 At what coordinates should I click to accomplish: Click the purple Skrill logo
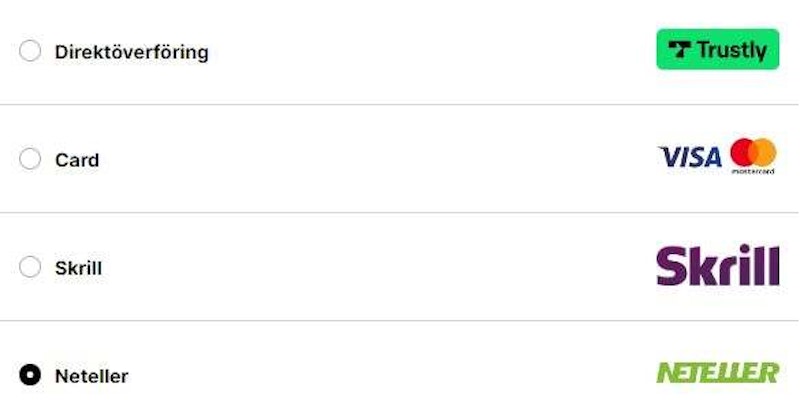click(x=717, y=265)
